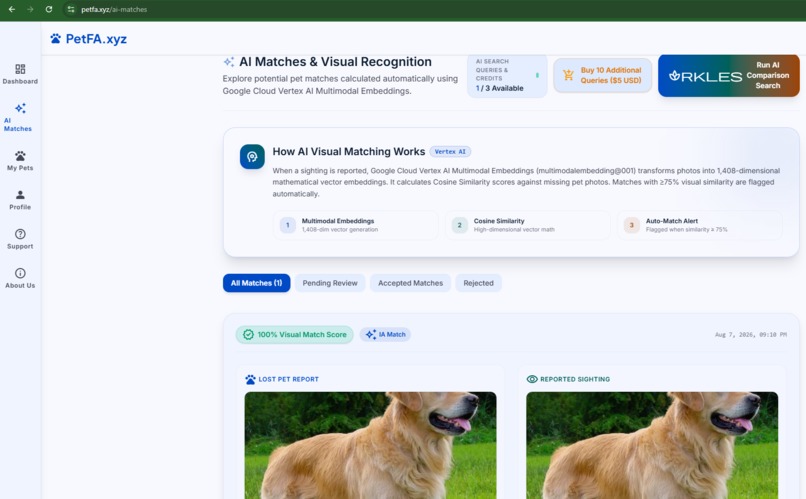
Task: Click the petfa.xyz/ai-matches address bar
Action: pos(114,9)
